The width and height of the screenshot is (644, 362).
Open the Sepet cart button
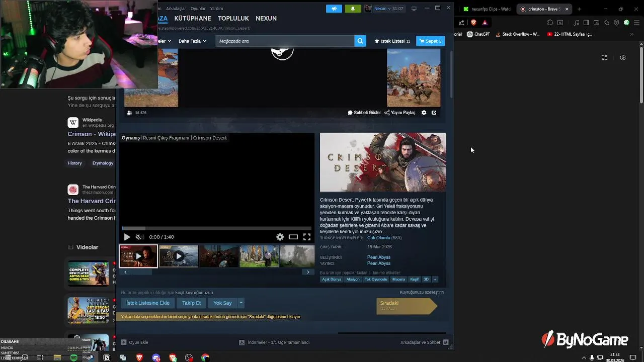(430, 41)
